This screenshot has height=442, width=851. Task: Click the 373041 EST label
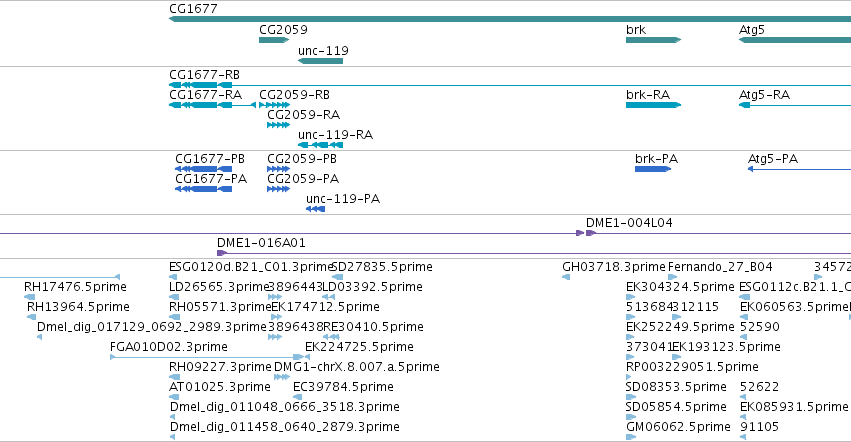click(x=649, y=347)
